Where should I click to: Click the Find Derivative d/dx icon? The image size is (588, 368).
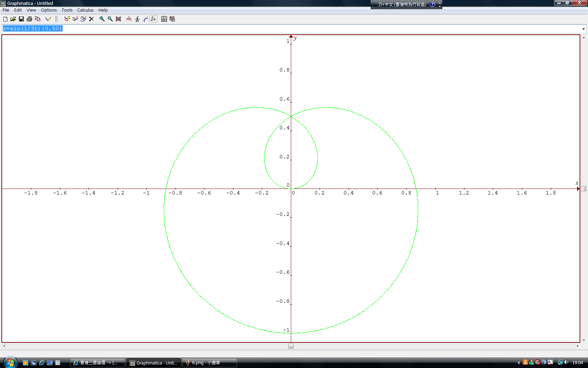tap(137, 19)
